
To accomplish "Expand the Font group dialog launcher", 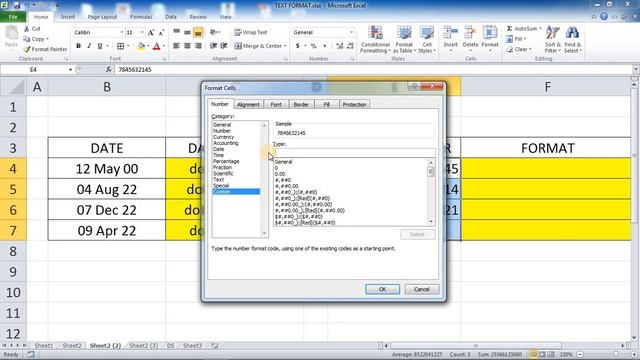I will [x=164, y=59].
